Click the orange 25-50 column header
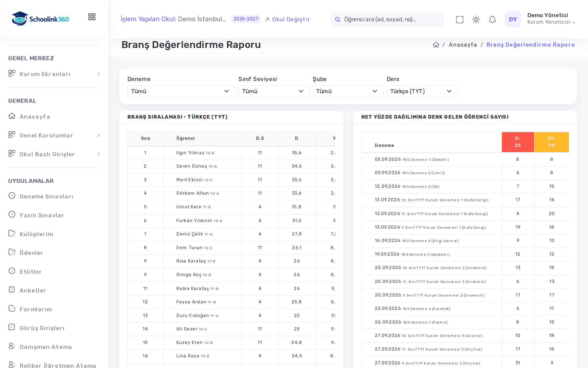This screenshot has width=588, height=368. click(x=552, y=142)
